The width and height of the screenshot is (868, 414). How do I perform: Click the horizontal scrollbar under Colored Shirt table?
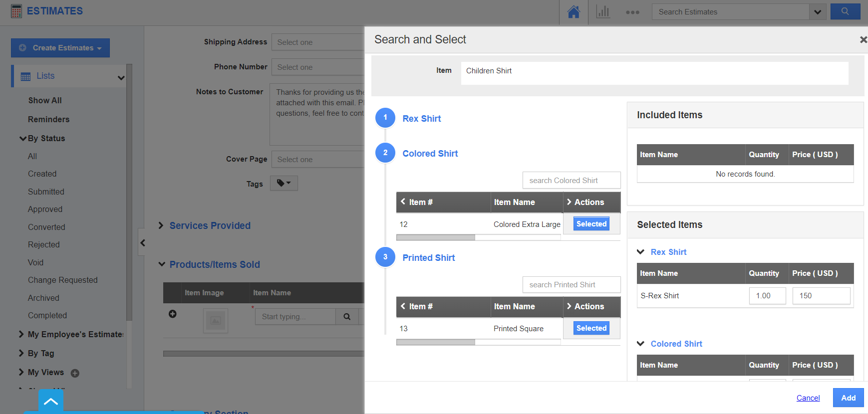click(x=435, y=237)
